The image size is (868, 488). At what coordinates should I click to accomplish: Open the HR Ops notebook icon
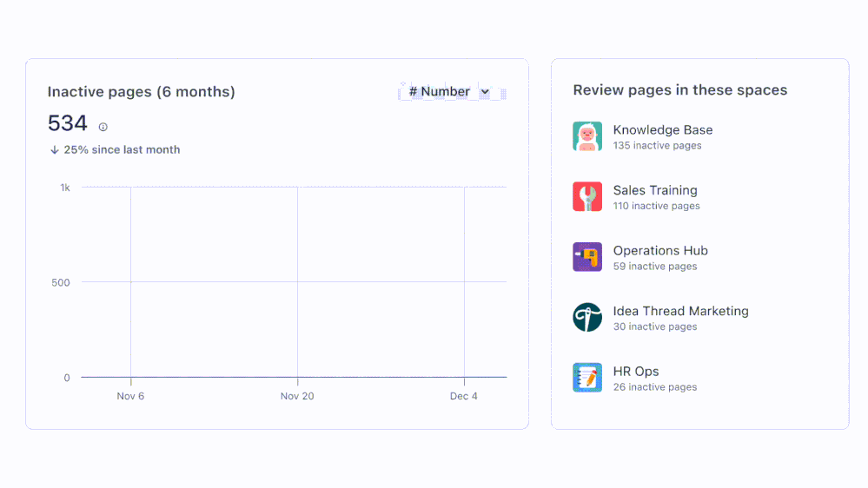click(587, 378)
